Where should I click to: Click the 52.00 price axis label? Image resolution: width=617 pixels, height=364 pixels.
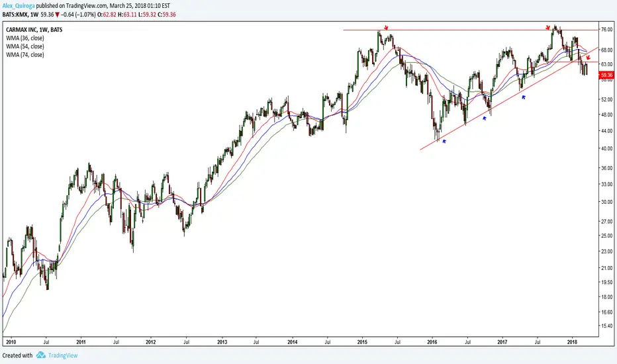[607, 99]
